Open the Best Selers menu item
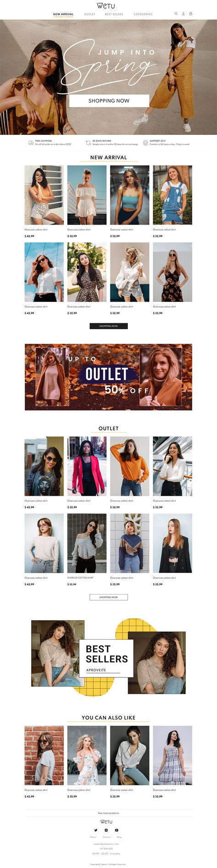This screenshot has height=868, width=217. [x=114, y=14]
